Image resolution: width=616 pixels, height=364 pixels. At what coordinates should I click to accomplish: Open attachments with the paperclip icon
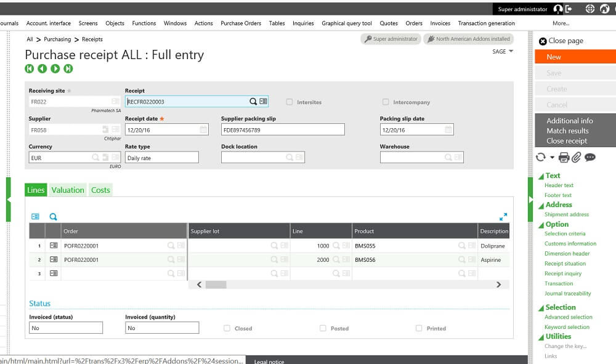[x=576, y=158]
